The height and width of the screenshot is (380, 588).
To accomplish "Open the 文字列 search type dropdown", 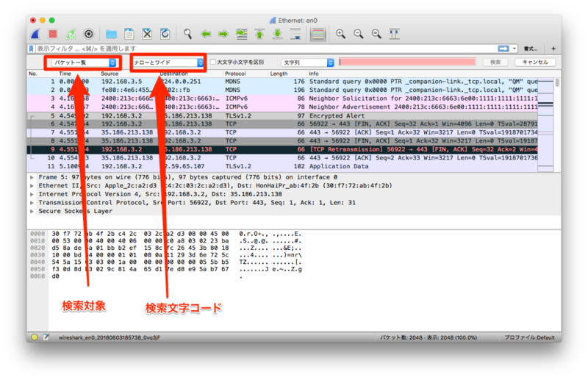I will click(x=307, y=62).
